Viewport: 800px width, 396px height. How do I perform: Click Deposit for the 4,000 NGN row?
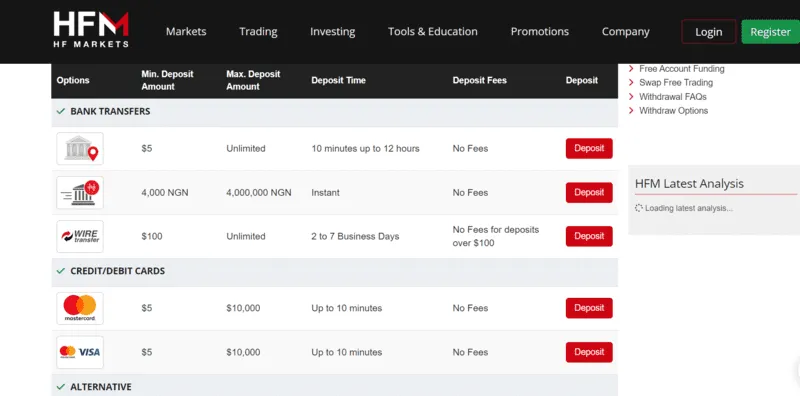[x=589, y=192]
